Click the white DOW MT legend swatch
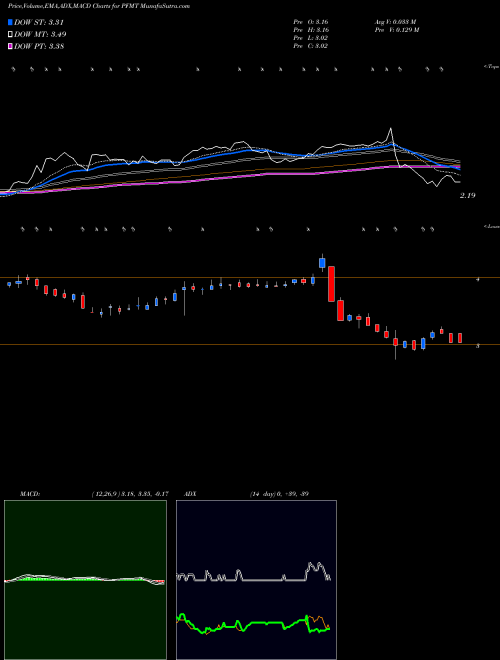 point(10,34)
